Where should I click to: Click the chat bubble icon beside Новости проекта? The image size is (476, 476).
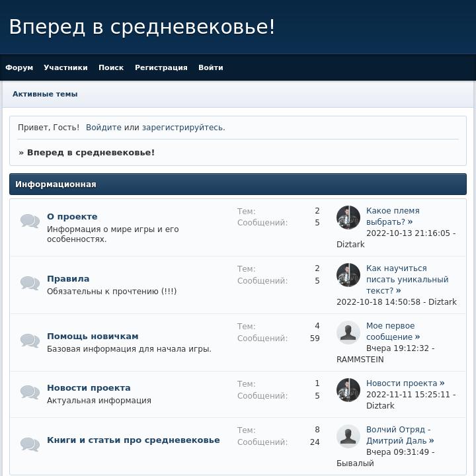click(30, 392)
